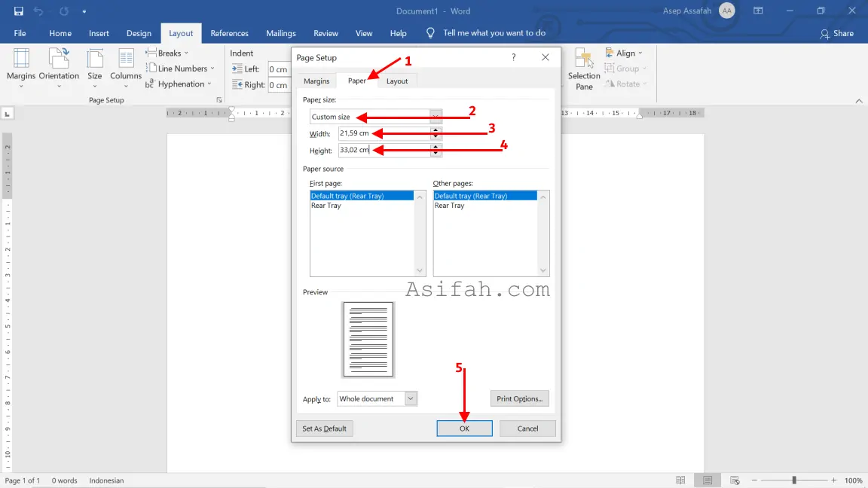Image resolution: width=868 pixels, height=488 pixels.
Task: Open the Orientation options
Action: coord(59,68)
